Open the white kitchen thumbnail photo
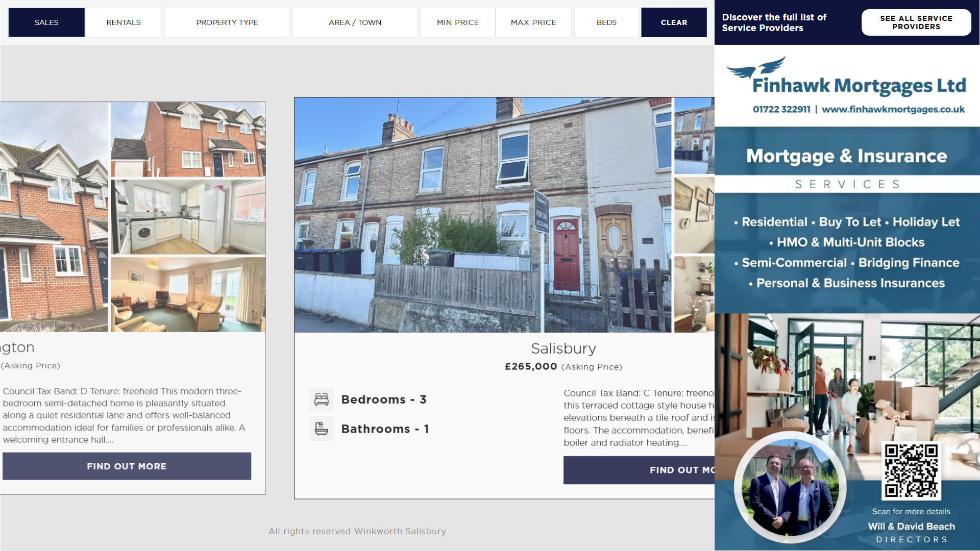Screen dimensions: 980x551 [x=188, y=217]
